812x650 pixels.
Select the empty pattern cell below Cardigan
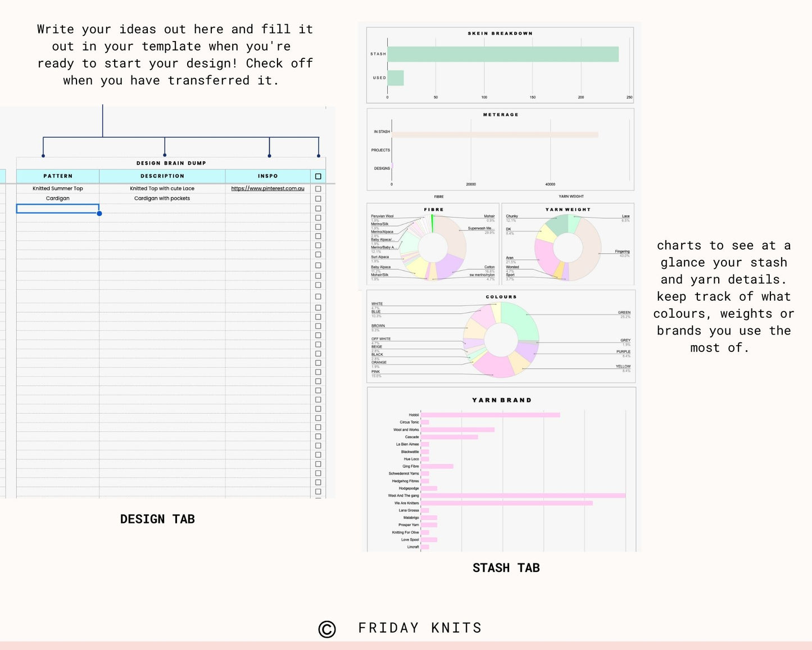click(58, 209)
